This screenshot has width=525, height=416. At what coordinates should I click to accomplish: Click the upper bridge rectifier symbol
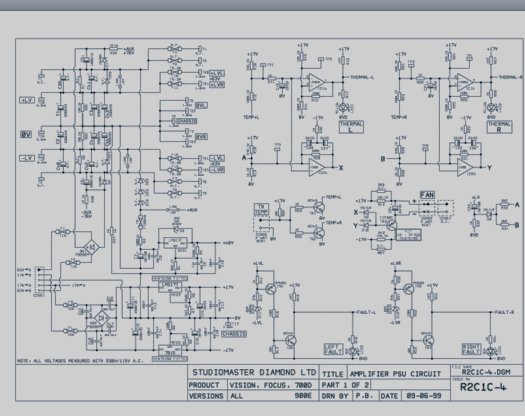click(x=91, y=248)
